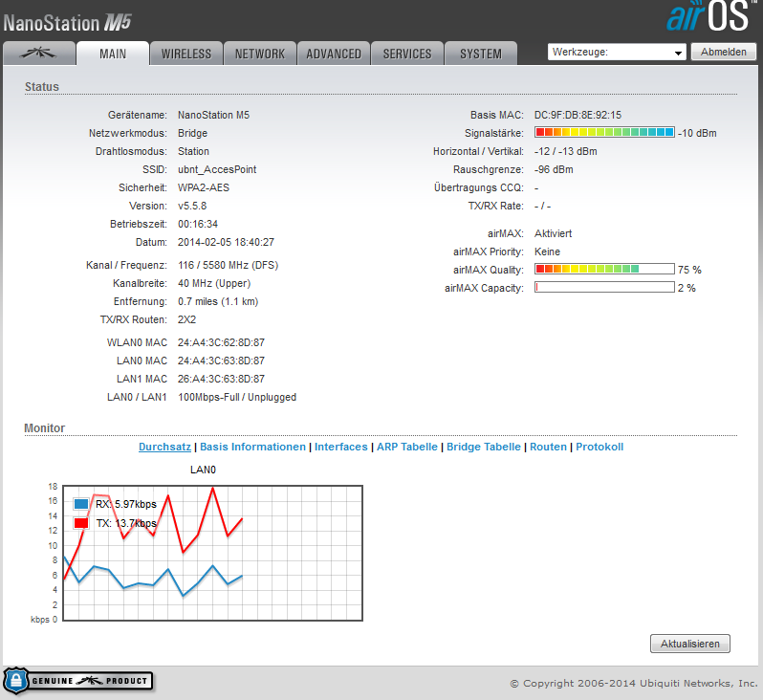Open the NETWORK tab
The width and height of the screenshot is (763, 700).
tap(260, 54)
